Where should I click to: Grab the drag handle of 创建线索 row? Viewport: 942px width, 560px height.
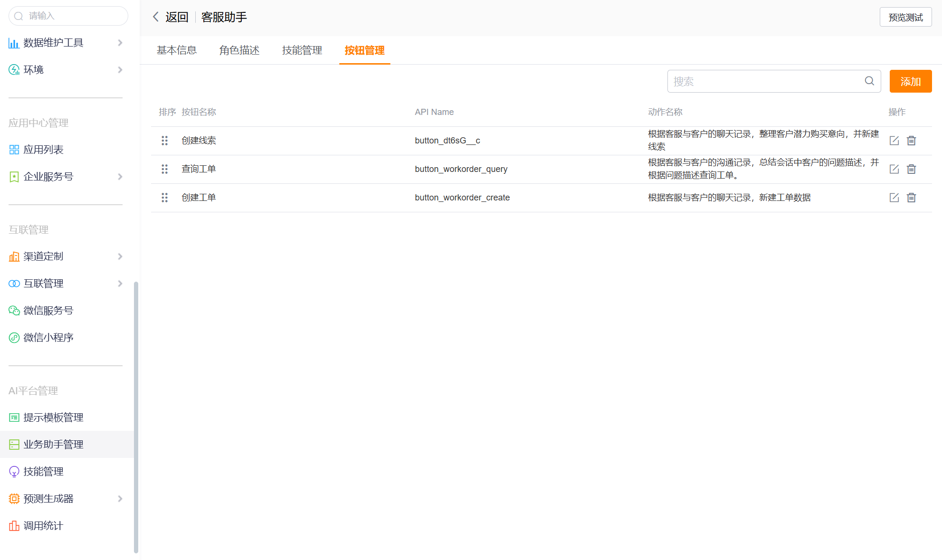[164, 141]
